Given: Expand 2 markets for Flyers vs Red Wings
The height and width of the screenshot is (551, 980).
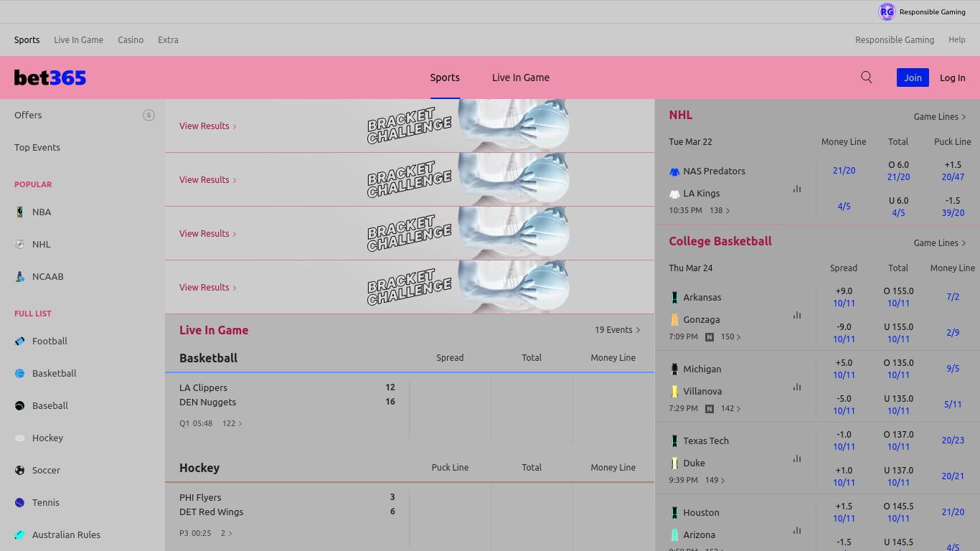Looking at the screenshot, I should coord(227,533).
